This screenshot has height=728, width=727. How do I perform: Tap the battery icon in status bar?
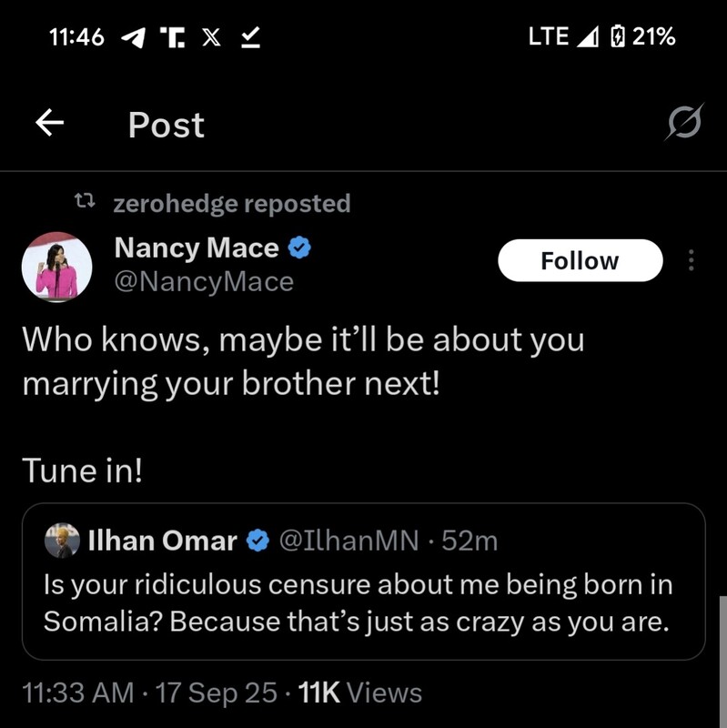tap(618, 37)
